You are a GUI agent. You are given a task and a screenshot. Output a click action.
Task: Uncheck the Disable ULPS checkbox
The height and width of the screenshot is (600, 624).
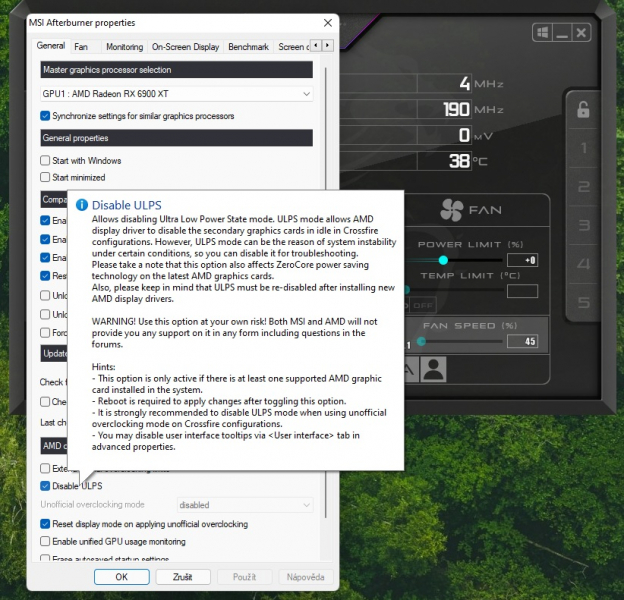pyautogui.click(x=45, y=486)
